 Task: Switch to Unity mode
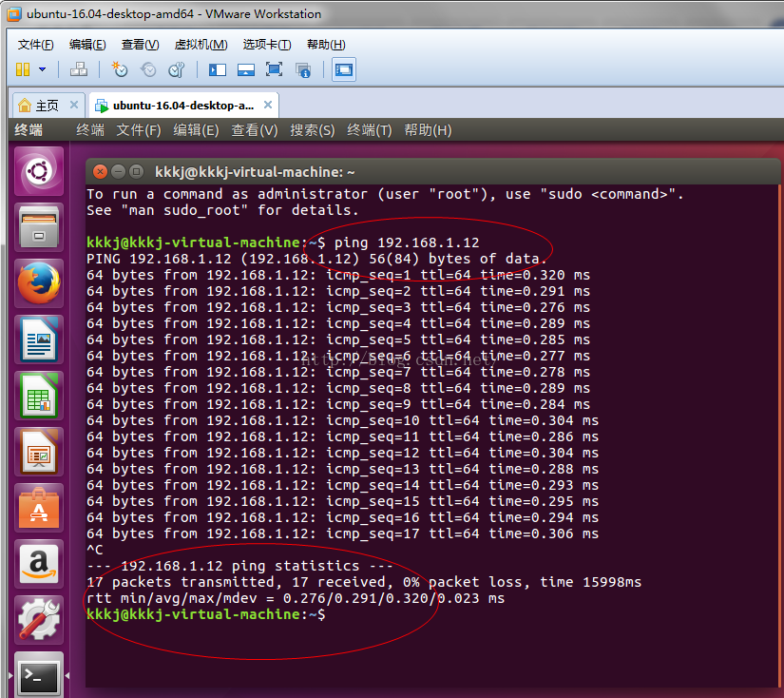pos(303,69)
